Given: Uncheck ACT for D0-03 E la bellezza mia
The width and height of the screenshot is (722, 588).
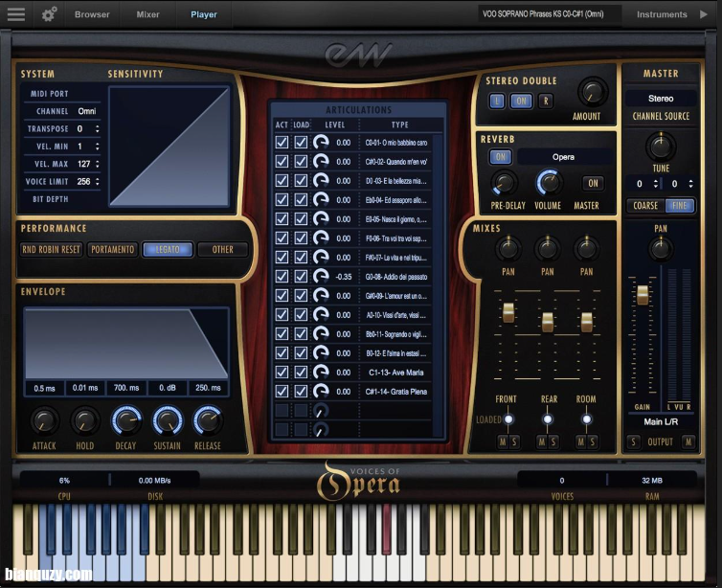Looking at the screenshot, I should [282, 180].
